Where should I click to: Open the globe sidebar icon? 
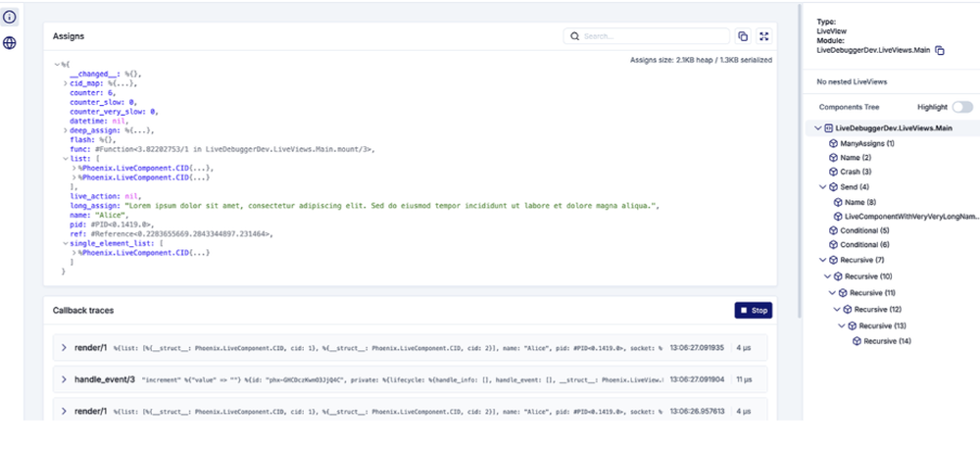point(10,42)
